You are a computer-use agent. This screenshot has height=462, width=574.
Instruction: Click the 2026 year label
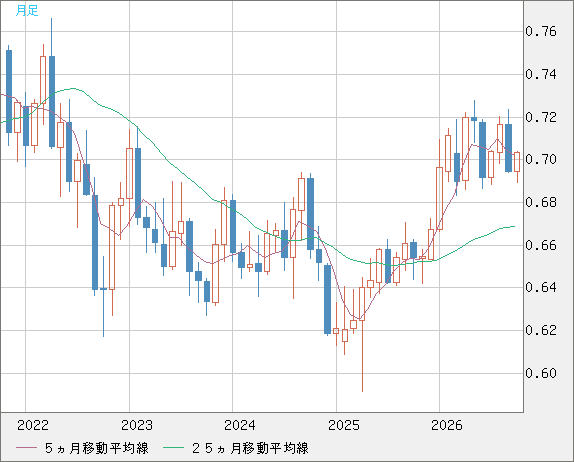pos(447,425)
